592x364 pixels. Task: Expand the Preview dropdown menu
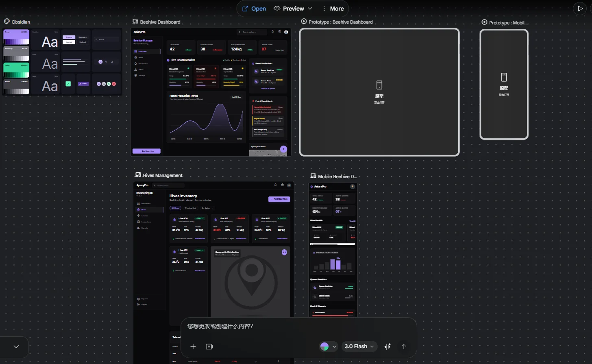tap(293, 9)
